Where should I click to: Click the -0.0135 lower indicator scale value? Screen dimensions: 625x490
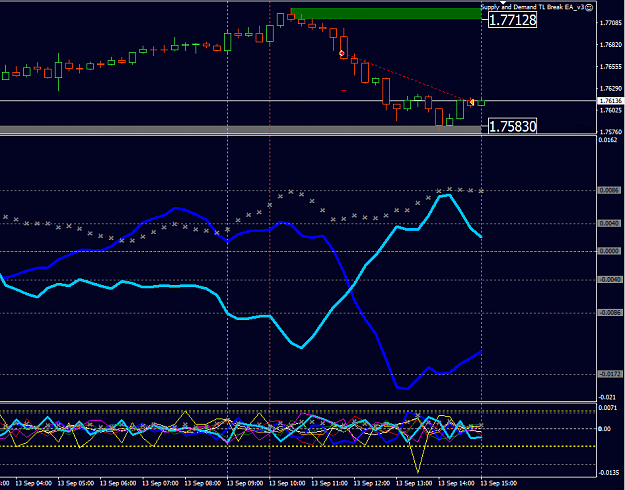(610, 473)
